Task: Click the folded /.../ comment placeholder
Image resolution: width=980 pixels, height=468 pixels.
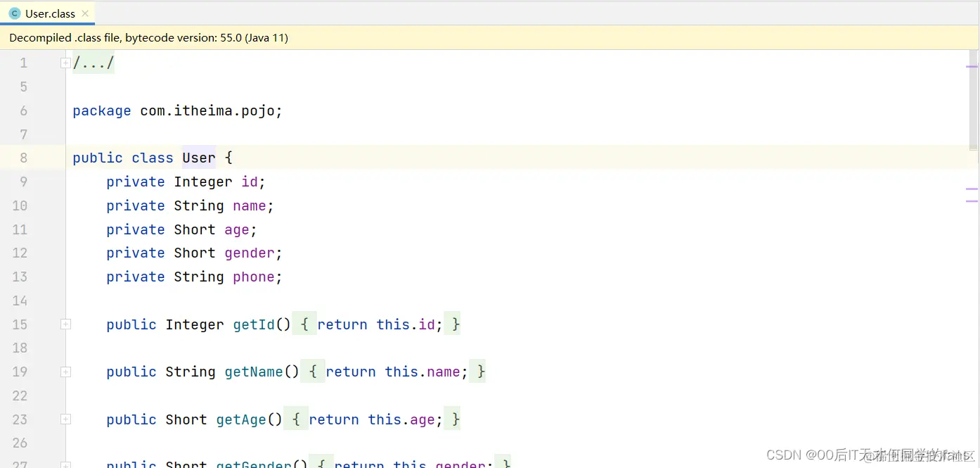Action: pos(94,63)
